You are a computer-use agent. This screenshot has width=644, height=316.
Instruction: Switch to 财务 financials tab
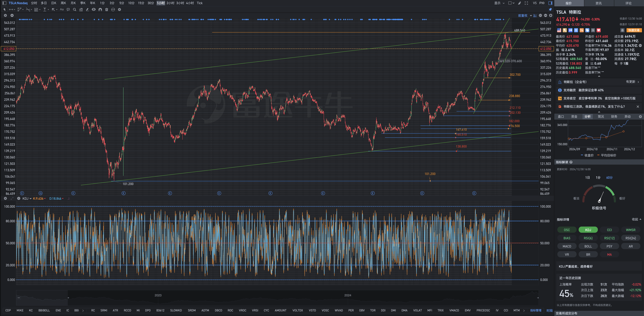pos(614,116)
